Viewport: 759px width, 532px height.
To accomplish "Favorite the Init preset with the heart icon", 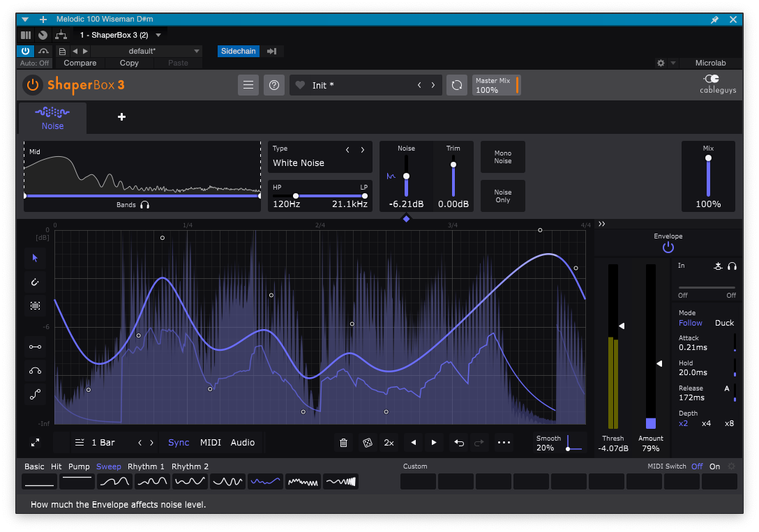I will [300, 85].
